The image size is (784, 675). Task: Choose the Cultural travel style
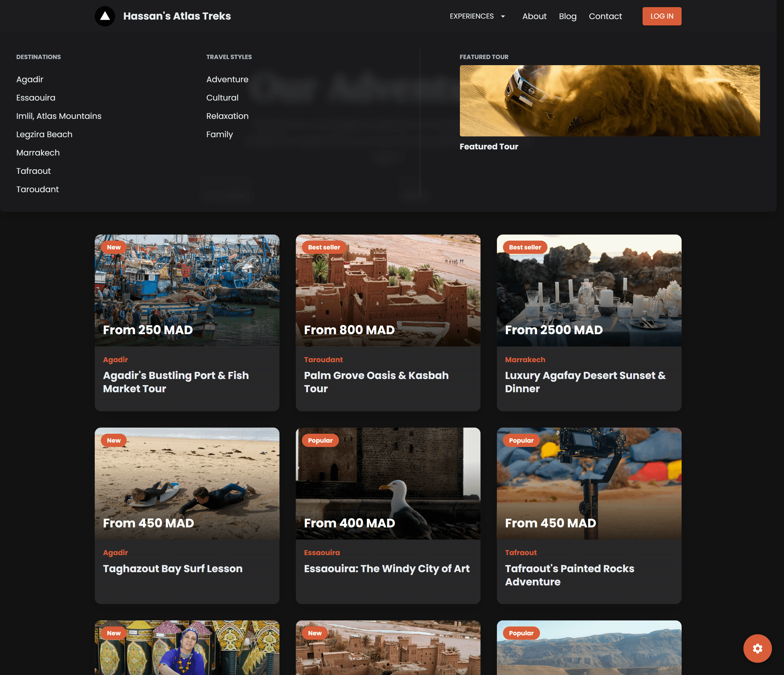(x=222, y=97)
